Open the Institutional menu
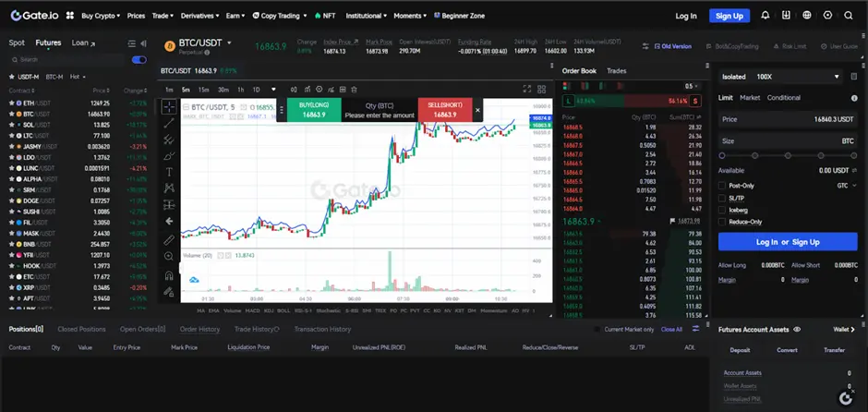Image resolution: width=868 pixels, height=412 pixels. (x=367, y=16)
